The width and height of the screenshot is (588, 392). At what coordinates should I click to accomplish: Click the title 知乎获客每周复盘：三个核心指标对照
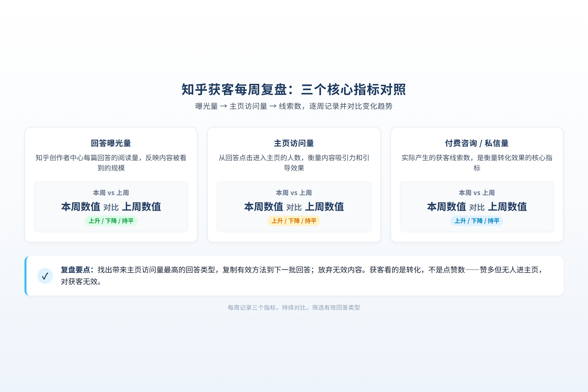294,89
